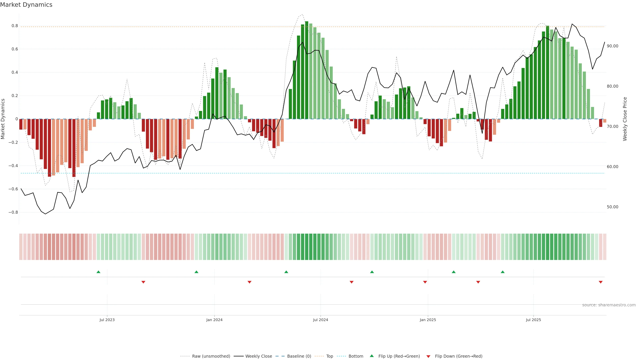644x362 pixels.
Task: Click the last green flip-up triangle marker
Action: point(502,272)
